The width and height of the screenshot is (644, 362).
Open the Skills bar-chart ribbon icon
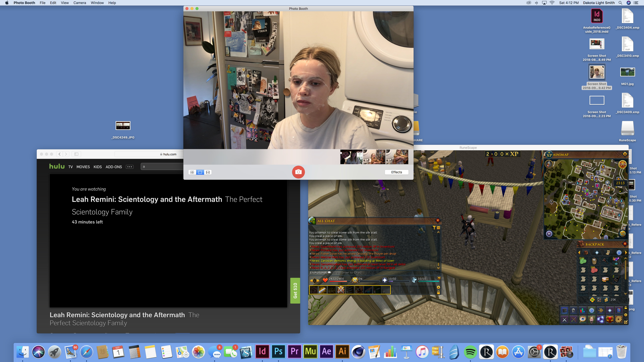[582, 310]
